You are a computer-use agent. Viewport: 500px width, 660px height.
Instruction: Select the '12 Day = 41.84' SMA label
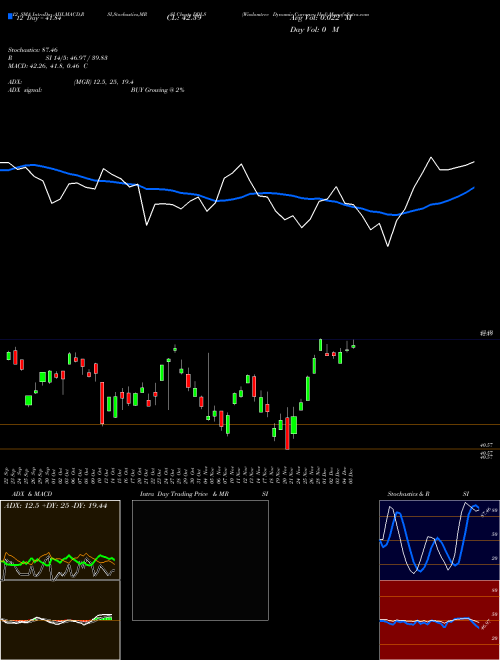pyautogui.click(x=39, y=18)
